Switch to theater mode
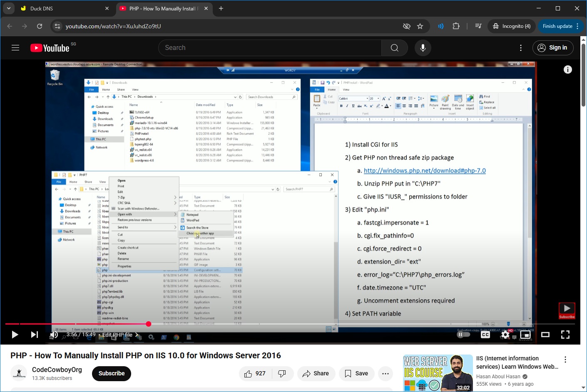Screen dimensions: 587x392 tap(545, 335)
